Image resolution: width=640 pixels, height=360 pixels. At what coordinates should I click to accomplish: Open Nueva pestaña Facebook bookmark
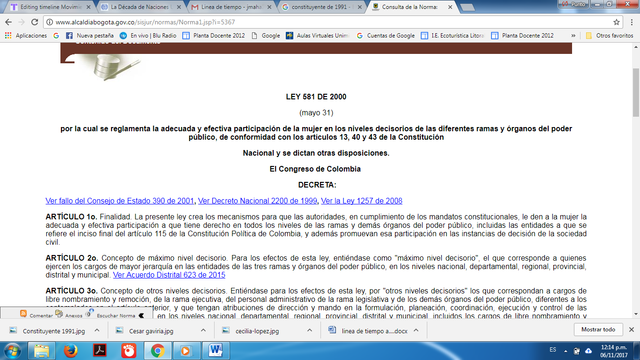click(90, 36)
